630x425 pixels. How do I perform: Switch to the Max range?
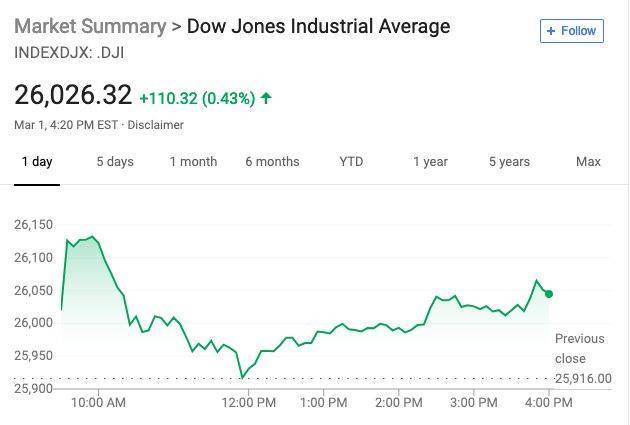click(x=588, y=162)
